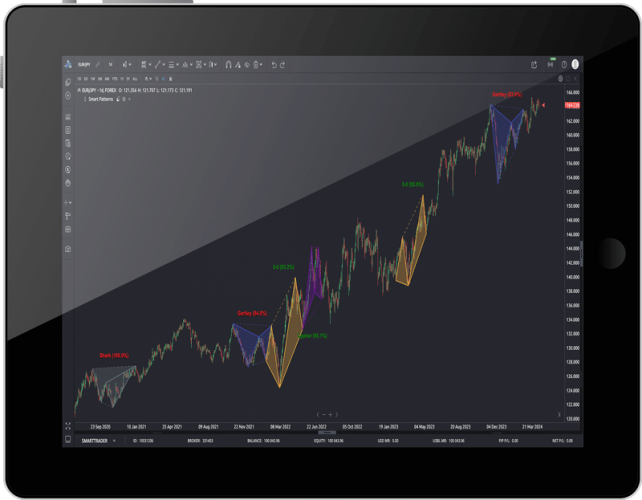The image size is (642, 500).
Task: Redo the last chart action
Action: click(x=282, y=65)
